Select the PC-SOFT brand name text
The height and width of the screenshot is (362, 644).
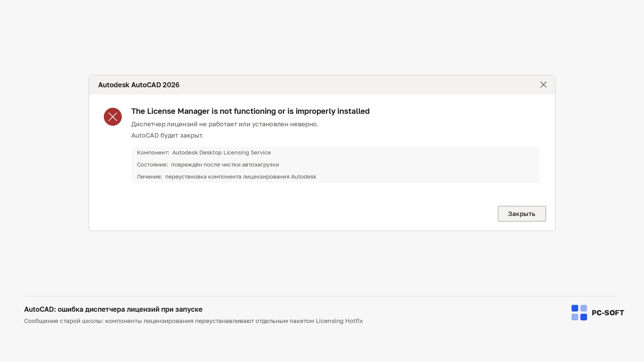(608, 313)
